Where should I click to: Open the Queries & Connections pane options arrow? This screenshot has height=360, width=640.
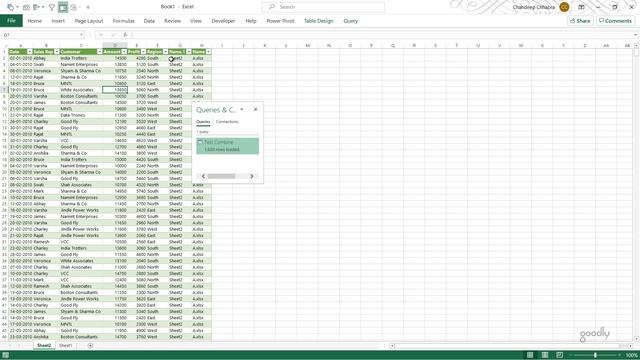click(242, 109)
